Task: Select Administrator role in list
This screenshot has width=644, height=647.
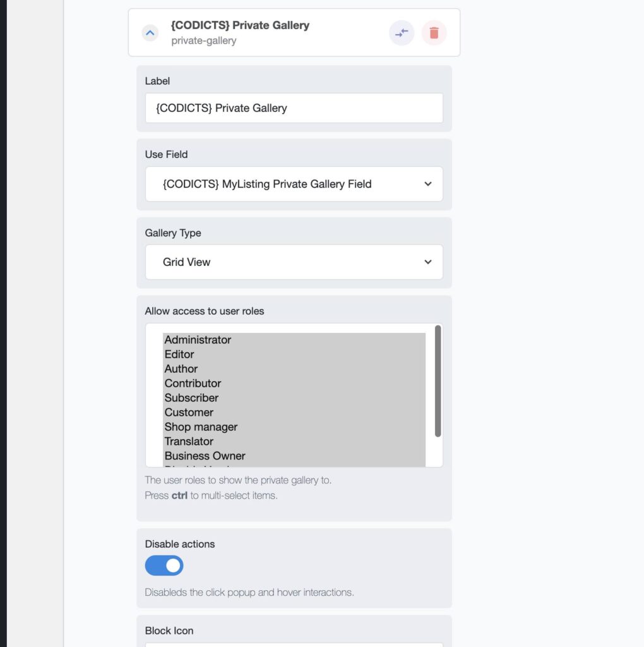Action: click(294, 340)
